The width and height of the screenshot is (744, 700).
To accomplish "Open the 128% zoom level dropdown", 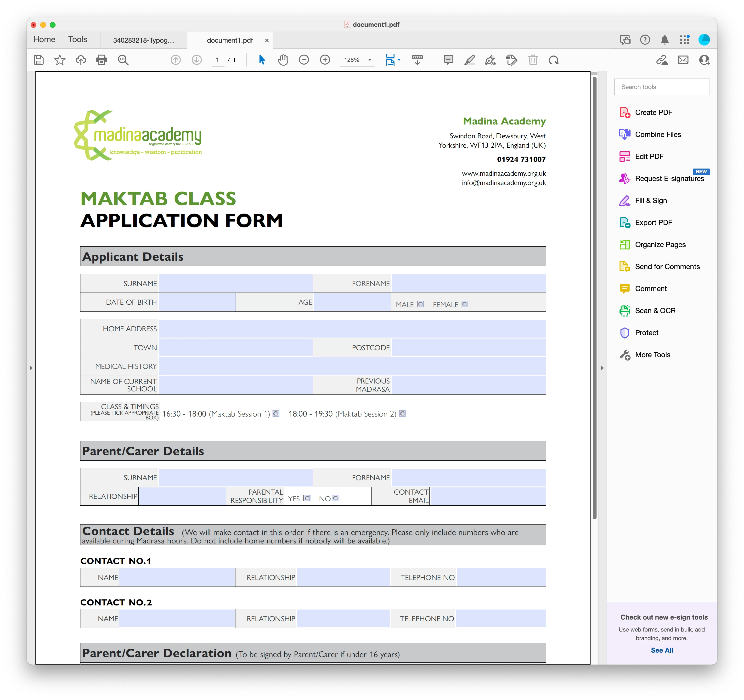I will (370, 60).
